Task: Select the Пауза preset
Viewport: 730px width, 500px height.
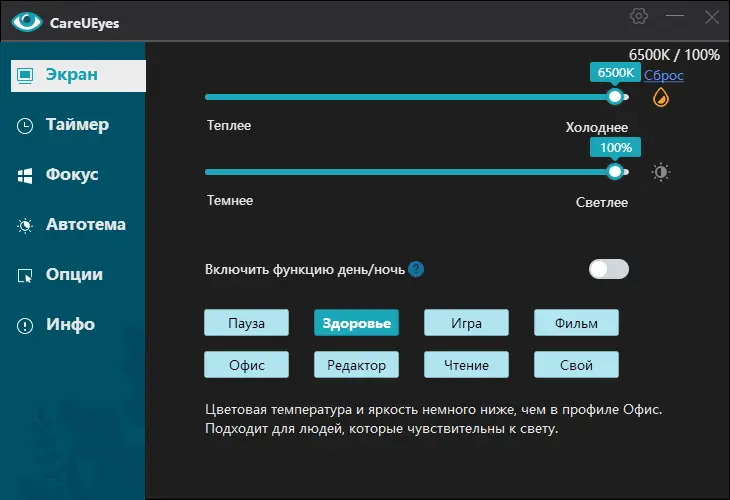Action: (246, 323)
